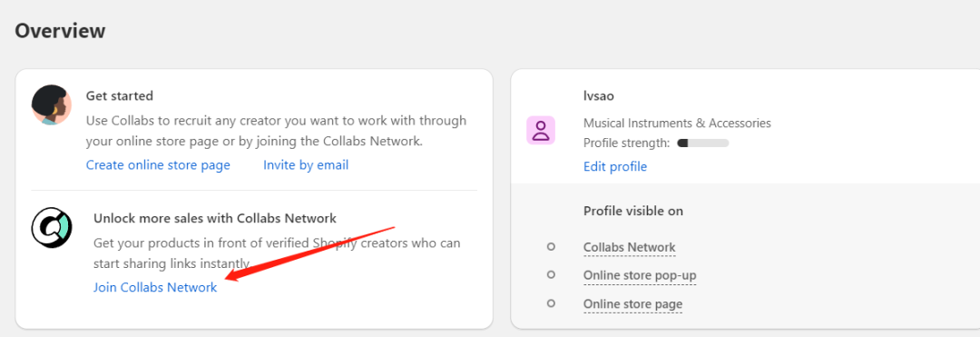Viewport: 980px width, 337px height.
Task: Select the Online store pop-up item
Action: [x=640, y=276]
